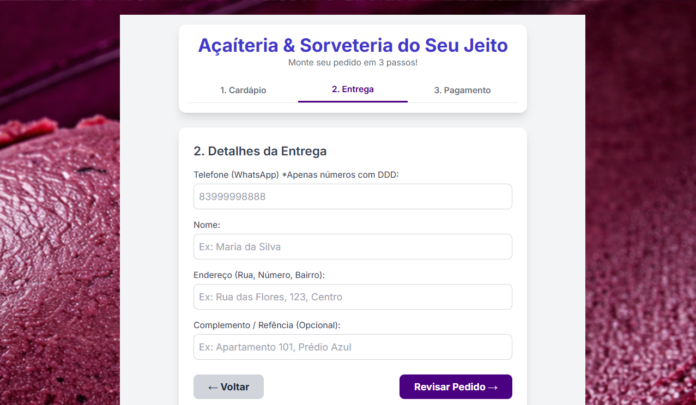The width and height of the screenshot is (696, 405).
Task: Click the Açaíteria & Sorveteria do Seu Jeito title
Action: (x=353, y=45)
